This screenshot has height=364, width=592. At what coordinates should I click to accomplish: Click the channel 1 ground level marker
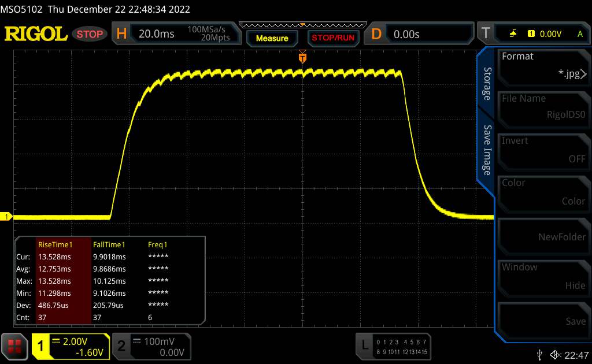pyautogui.click(x=6, y=217)
